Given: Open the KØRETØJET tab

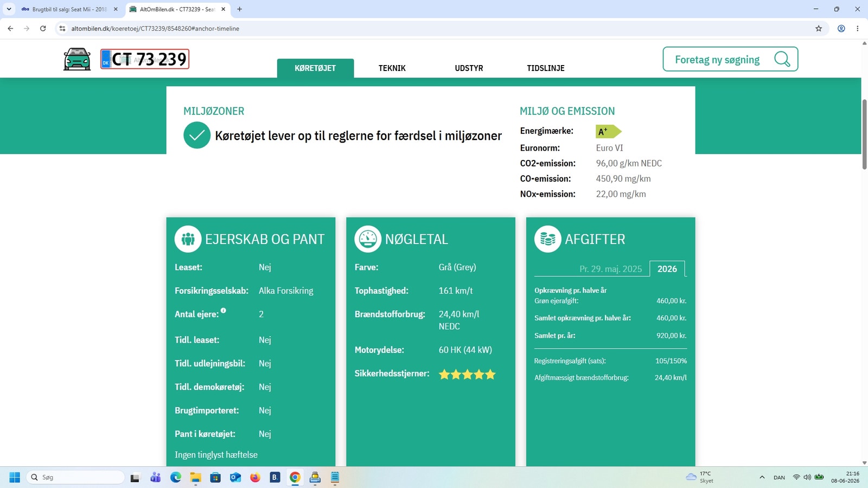Looking at the screenshot, I should pos(315,68).
